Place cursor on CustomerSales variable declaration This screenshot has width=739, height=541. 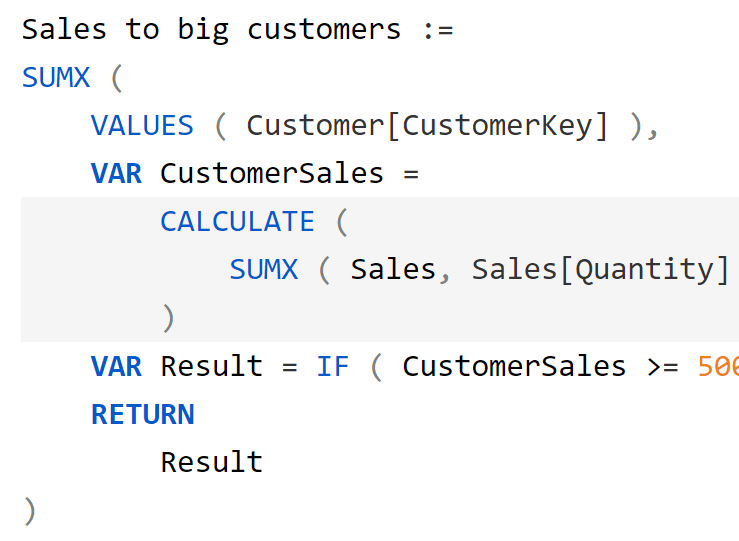point(271,174)
